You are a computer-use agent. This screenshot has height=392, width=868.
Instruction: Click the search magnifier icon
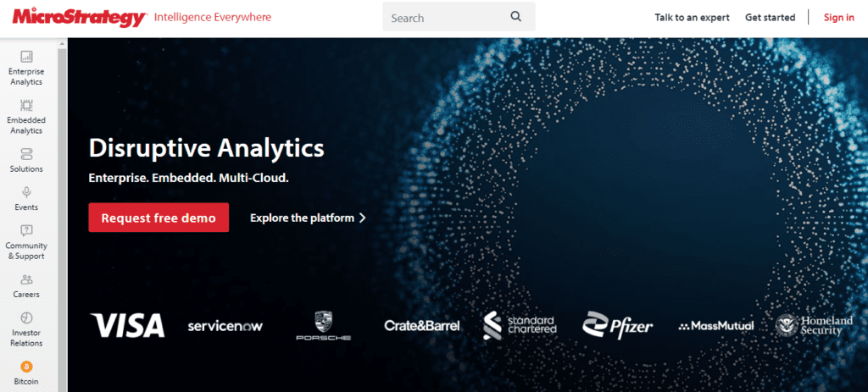click(x=516, y=17)
